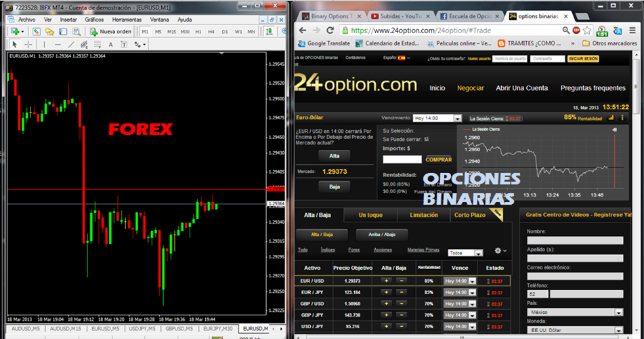The width and height of the screenshot is (644, 339).
Task: Select the vertical line drawing tool
Action: (x=45, y=44)
